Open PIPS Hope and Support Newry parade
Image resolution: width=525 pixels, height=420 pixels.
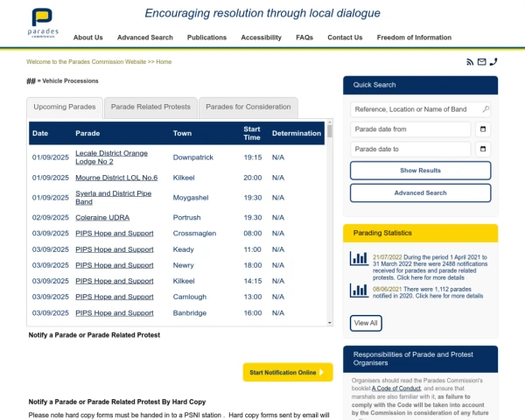point(115,265)
